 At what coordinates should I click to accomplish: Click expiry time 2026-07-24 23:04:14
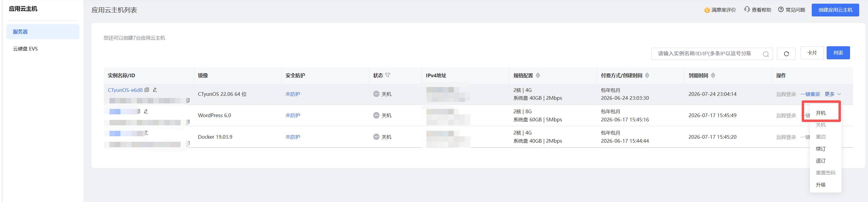pos(712,94)
